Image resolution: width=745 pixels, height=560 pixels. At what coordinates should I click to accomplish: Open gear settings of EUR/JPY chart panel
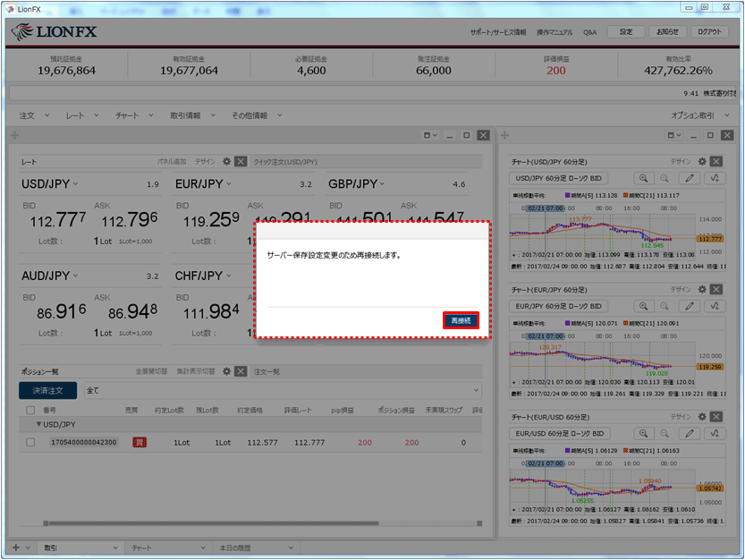[702, 289]
